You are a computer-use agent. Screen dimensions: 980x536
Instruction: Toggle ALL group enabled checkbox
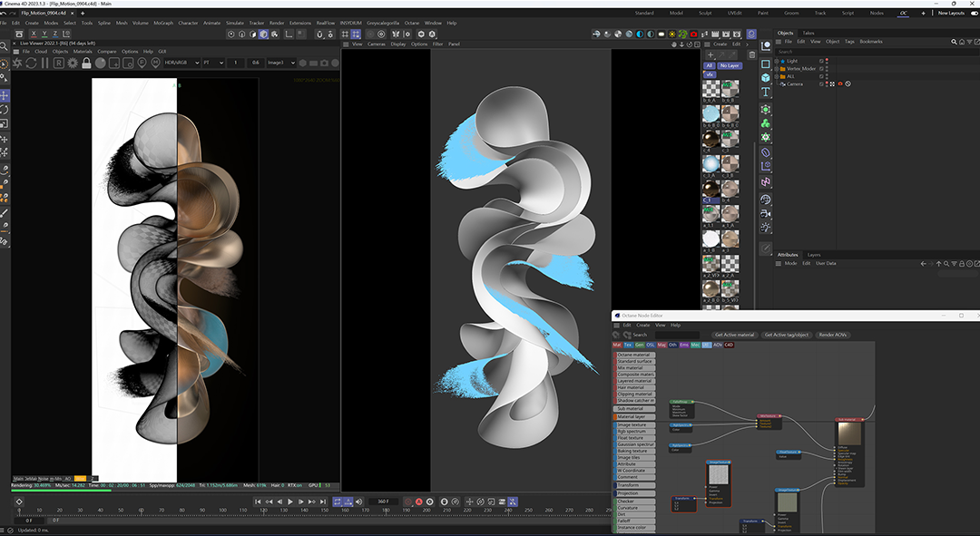[x=821, y=76]
